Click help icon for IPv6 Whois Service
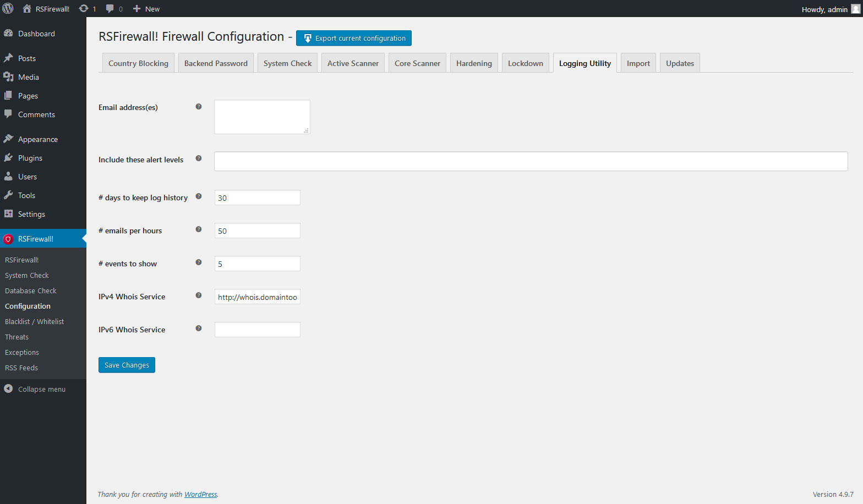 199,328
